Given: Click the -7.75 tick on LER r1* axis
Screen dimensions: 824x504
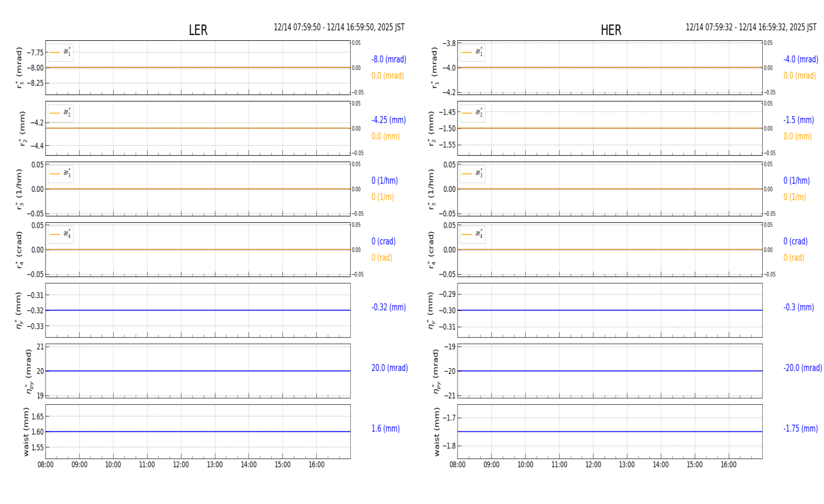Looking at the screenshot, I should pos(34,52).
